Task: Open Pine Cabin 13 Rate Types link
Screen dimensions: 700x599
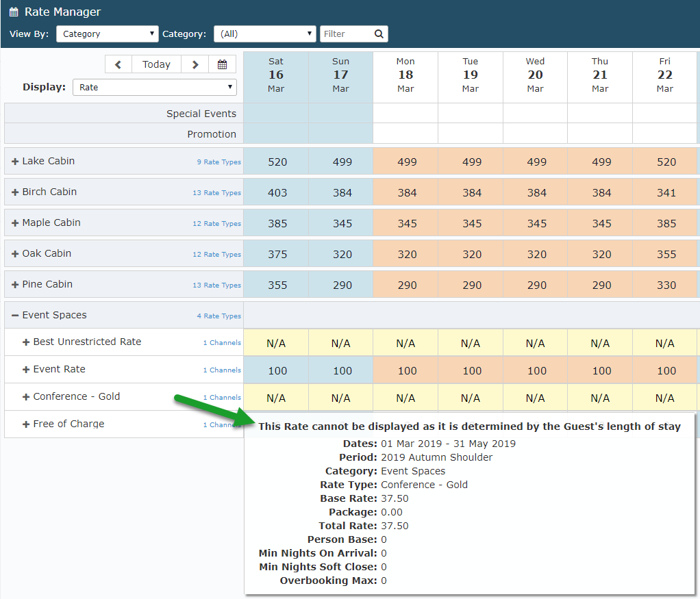Action: [216, 285]
